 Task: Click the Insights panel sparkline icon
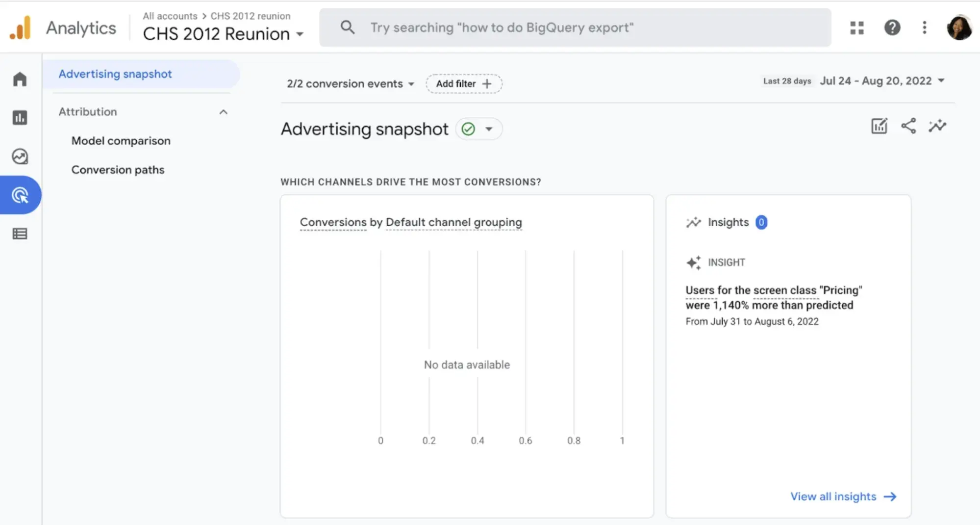(x=694, y=222)
